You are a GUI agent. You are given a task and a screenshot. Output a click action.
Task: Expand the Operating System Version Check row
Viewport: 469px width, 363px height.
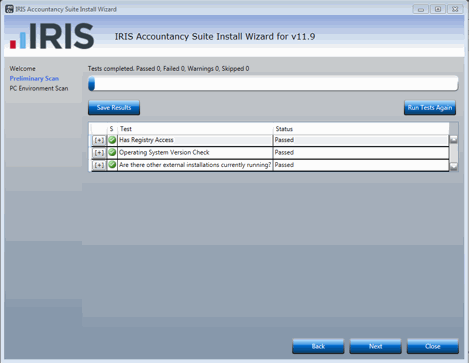tap(99, 153)
